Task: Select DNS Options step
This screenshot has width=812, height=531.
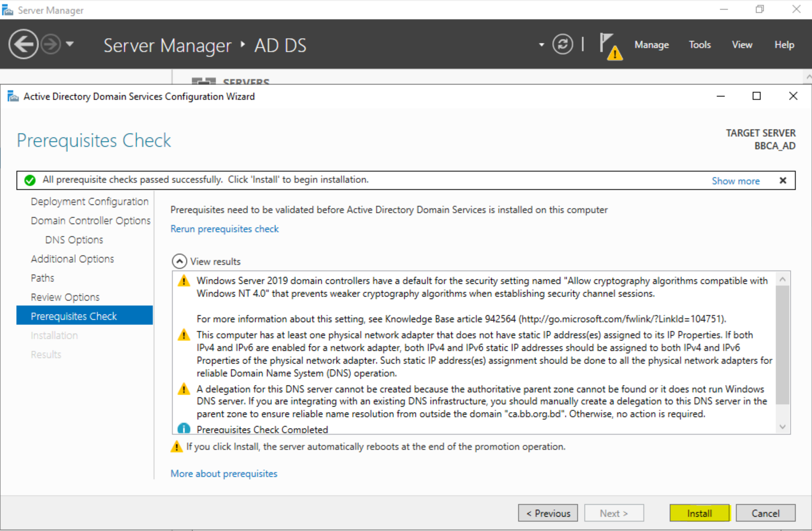Action: [74, 240]
